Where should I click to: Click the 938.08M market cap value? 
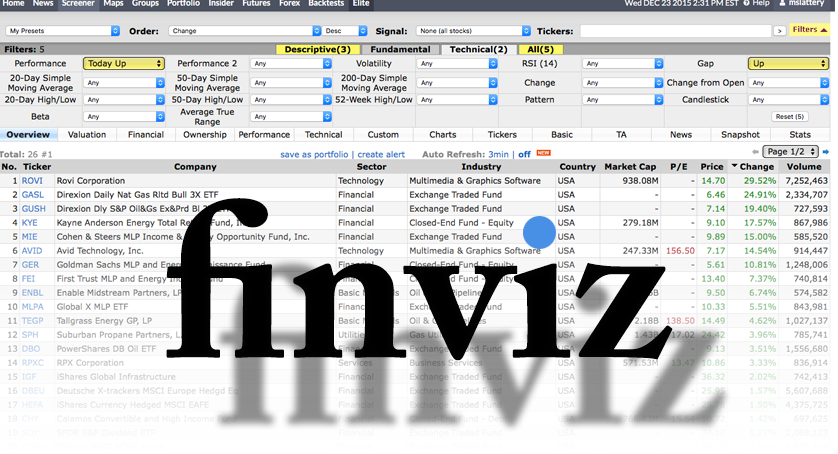point(640,181)
